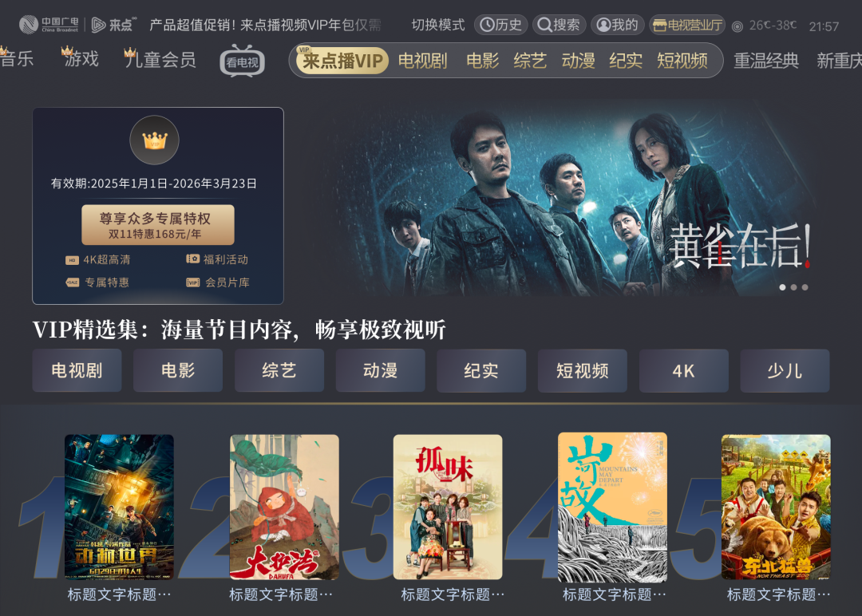Click 尊享众多专属特权 subscribe button

tap(158, 225)
